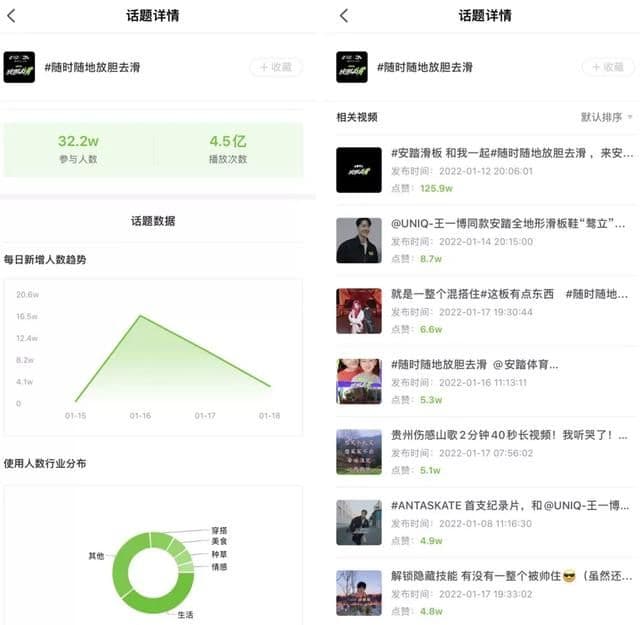
Task: Click chart peak point at 01-16
Action: (x=140, y=316)
